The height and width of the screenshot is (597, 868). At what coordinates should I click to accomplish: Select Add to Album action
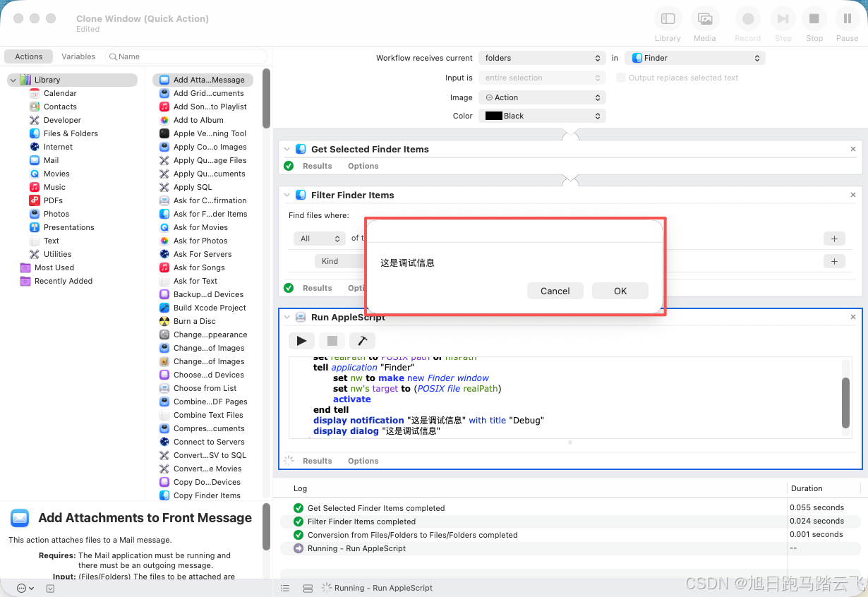198,120
